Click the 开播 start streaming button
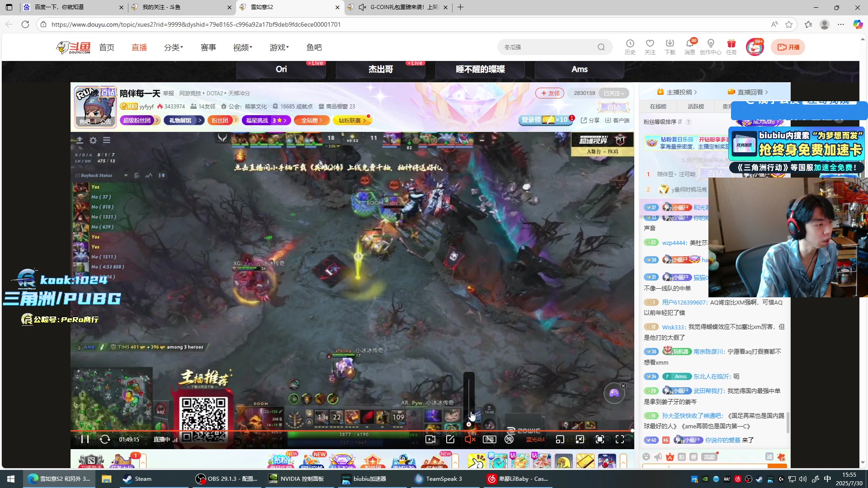Image resolution: width=868 pixels, height=488 pixels. (x=788, y=47)
